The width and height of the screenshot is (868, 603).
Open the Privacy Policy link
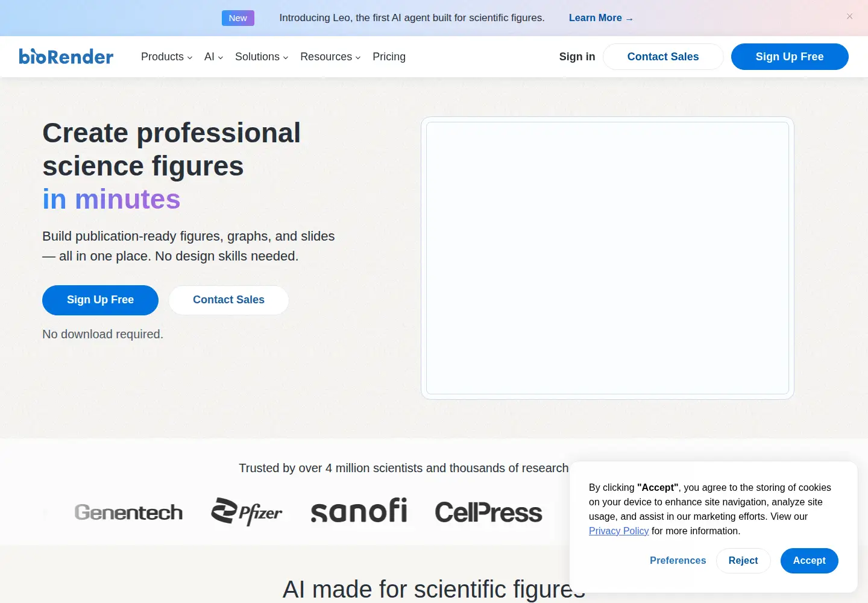click(618, 531)
